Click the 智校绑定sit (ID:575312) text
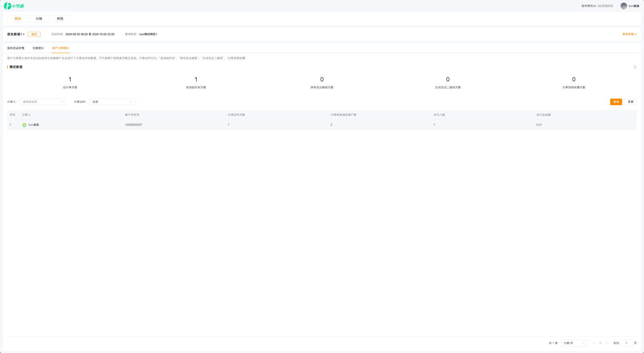644x353 pixels. click(597, 6)
